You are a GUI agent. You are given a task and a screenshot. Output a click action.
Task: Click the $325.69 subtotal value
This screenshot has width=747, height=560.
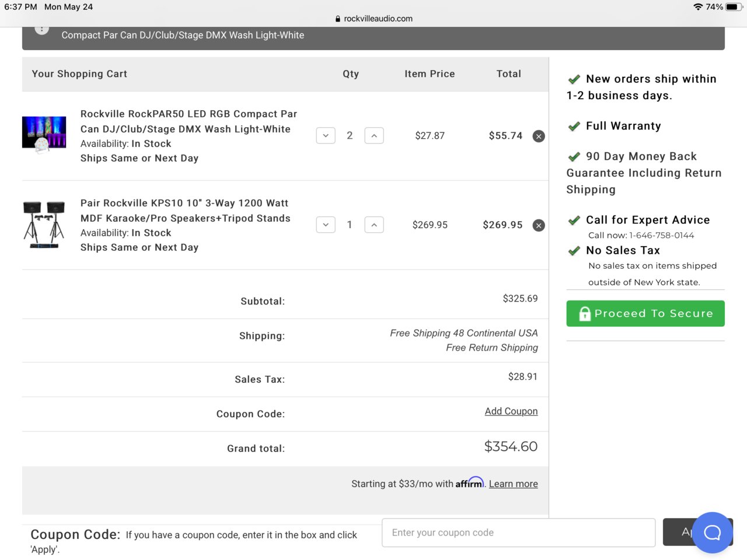click(521, 299)
